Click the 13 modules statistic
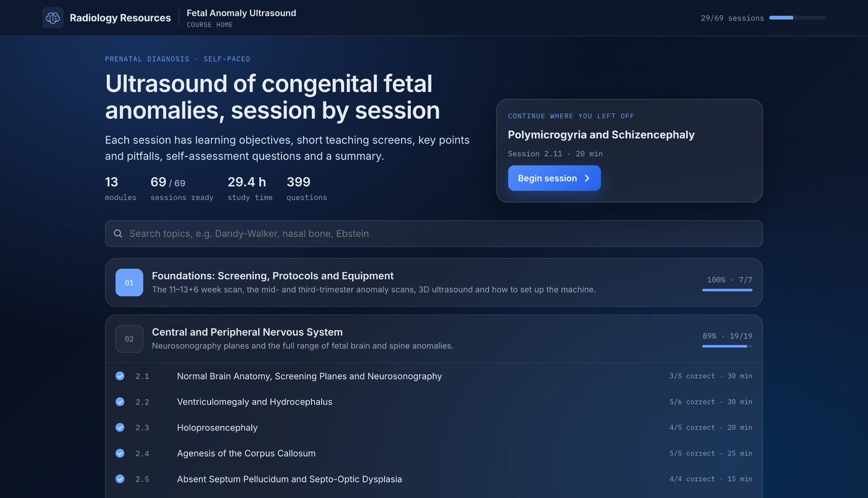Screen dimensions: 868x498 (120, 188)
